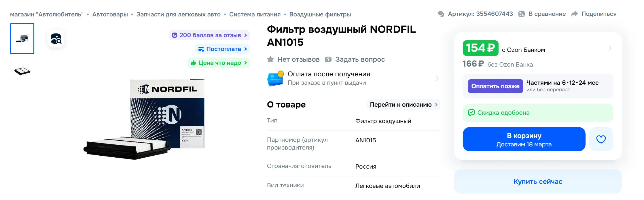Go to Система питания breadcrumb
This screenshot has height=200, width=644.
click(x=255, y=14)
